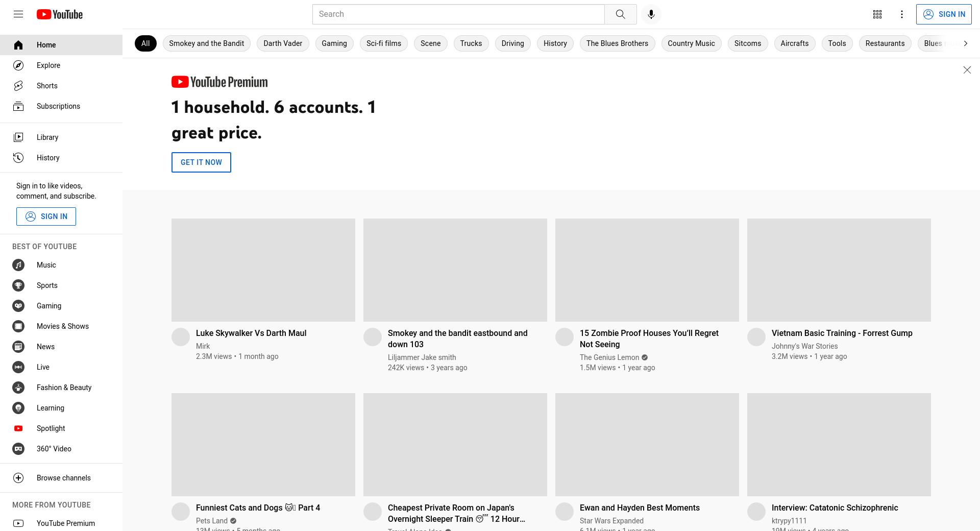This screenshot has height=531, width=980.
Task: Click the magnifier search button
Action: [621, 14]
